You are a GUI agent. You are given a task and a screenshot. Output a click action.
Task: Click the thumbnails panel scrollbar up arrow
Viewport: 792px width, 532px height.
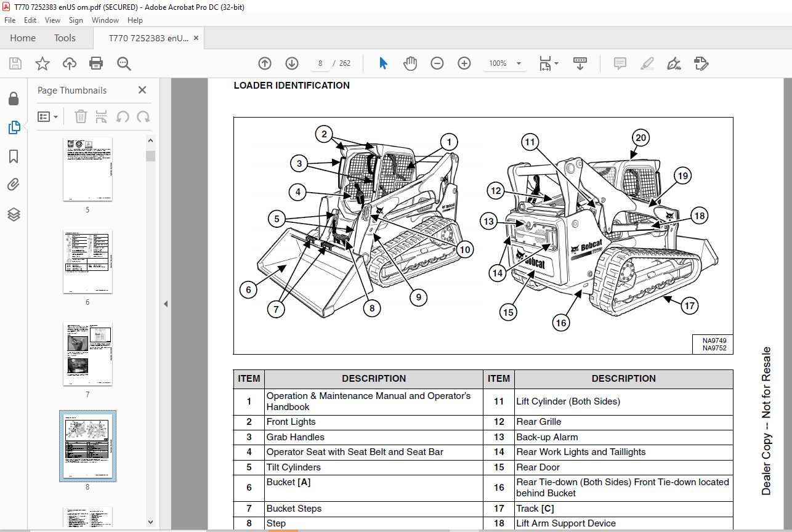pos(151,141)
